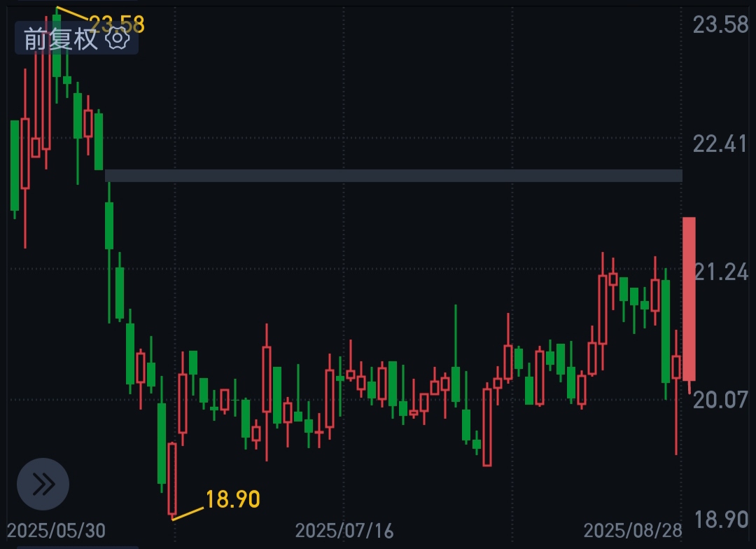
Task: Click the 20.07 price axis label
Action: pyautogui.click(x=720, y=400)
